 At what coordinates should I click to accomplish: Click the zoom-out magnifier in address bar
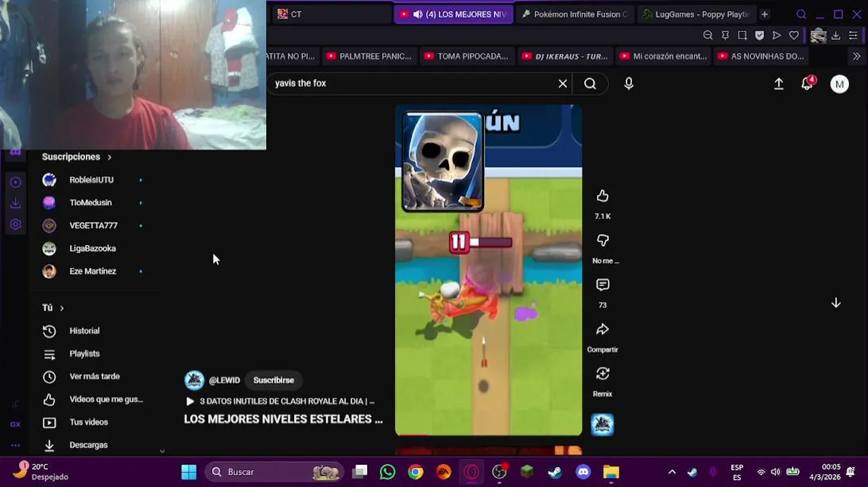tap(708, 35)
